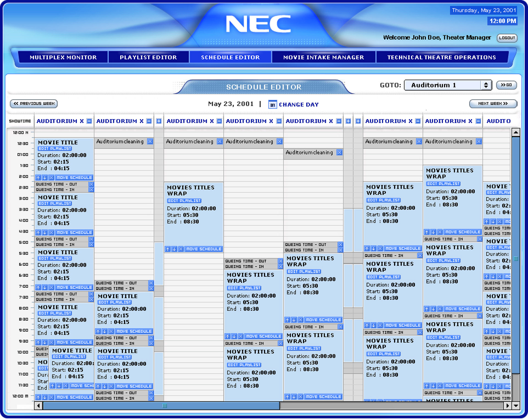Image resolution: width=528 pixels, height=420 pixels.
Task: Click the vertical scrollbar down arrow
Action: click(x=516, y=406)
